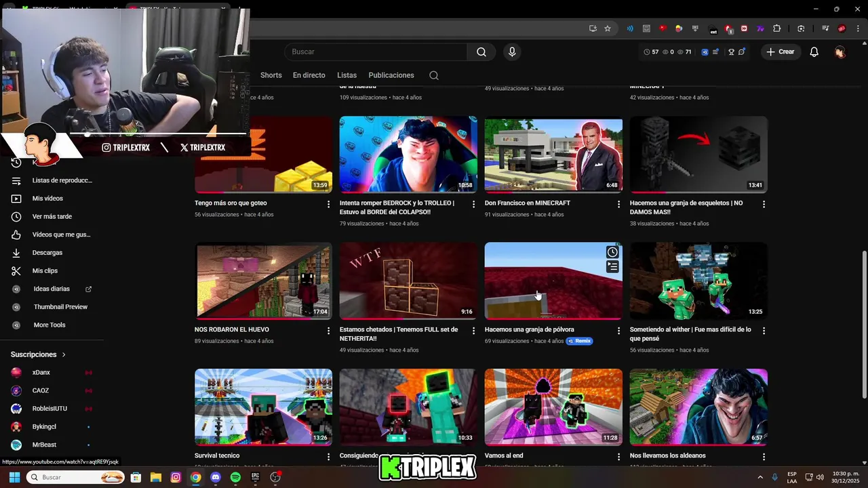Open Listas de reproducción in sidebar
Image resolution: width=868 pixels, height=488 pixels.
52,180
